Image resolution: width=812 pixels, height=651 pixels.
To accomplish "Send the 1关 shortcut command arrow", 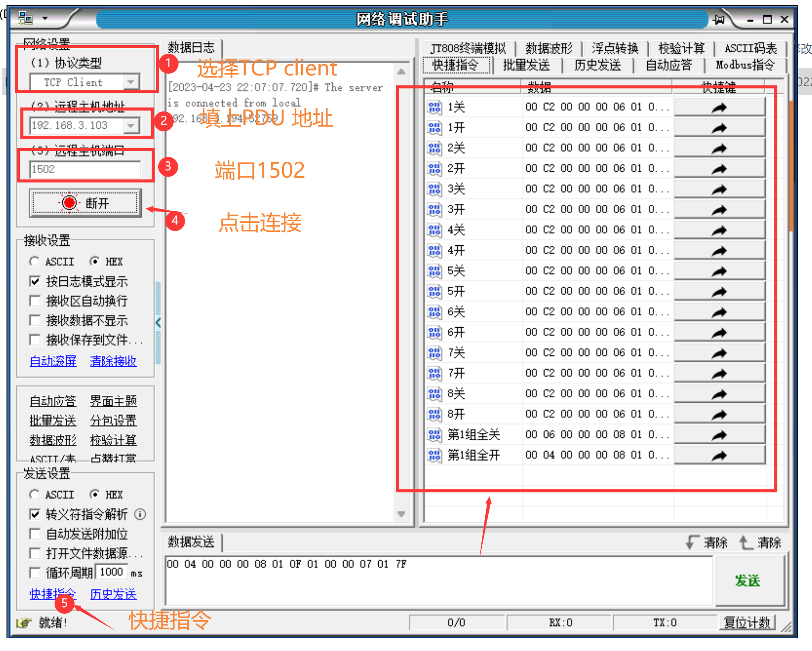I will 719,107.
